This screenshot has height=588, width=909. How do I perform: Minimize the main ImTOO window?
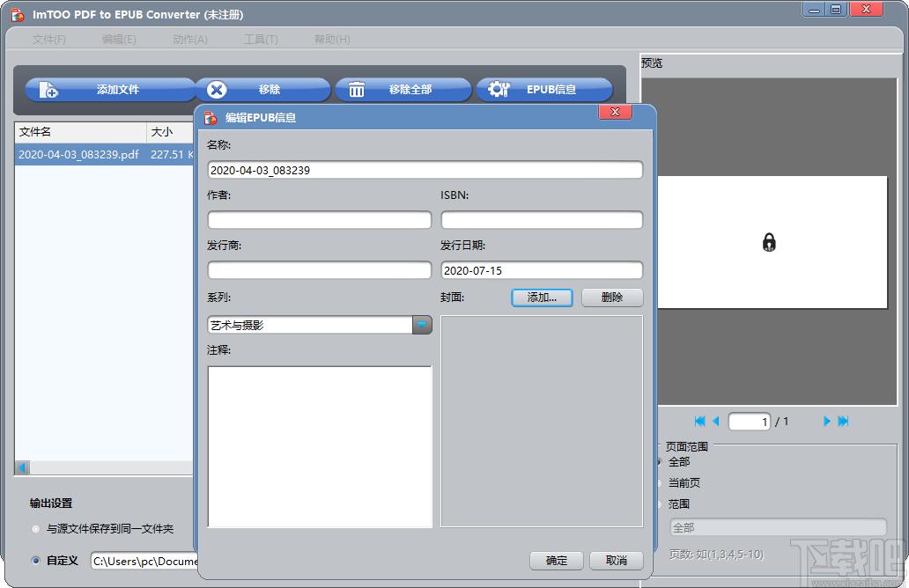(x=815, y=10)
